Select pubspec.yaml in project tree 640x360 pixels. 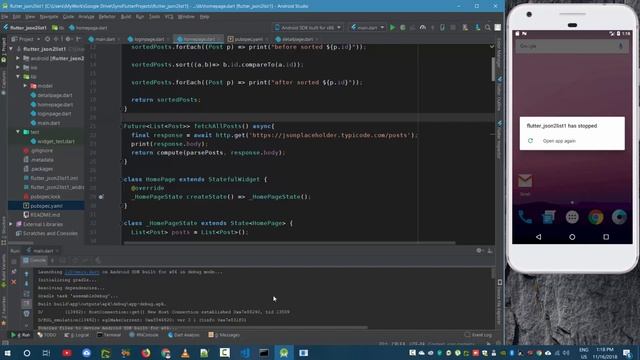tap(46, 206)
